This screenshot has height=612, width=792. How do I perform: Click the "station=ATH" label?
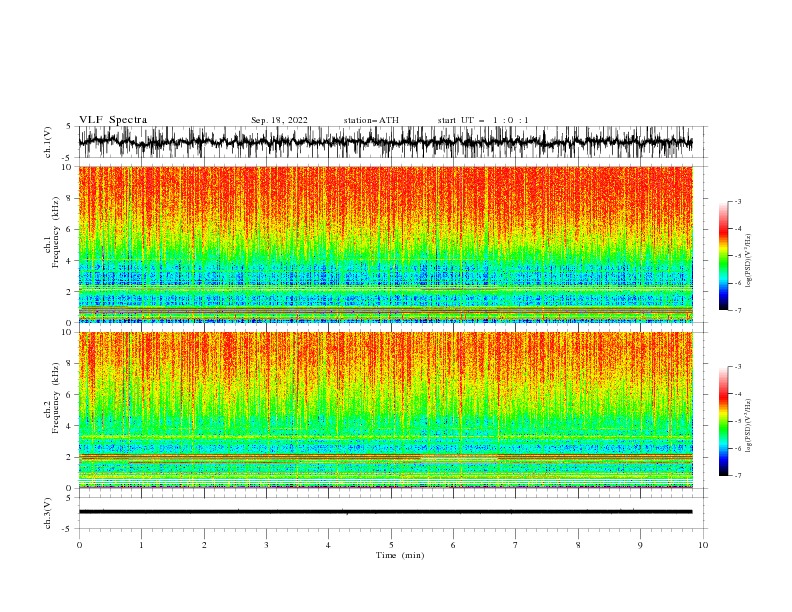click(x=371, y=120)
